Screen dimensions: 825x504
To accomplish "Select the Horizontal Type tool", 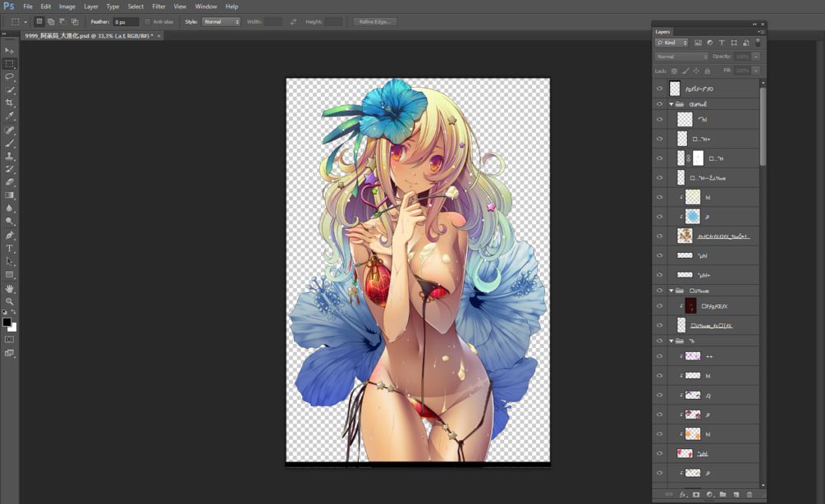I will pyautogui.click(x=10, y=249).
